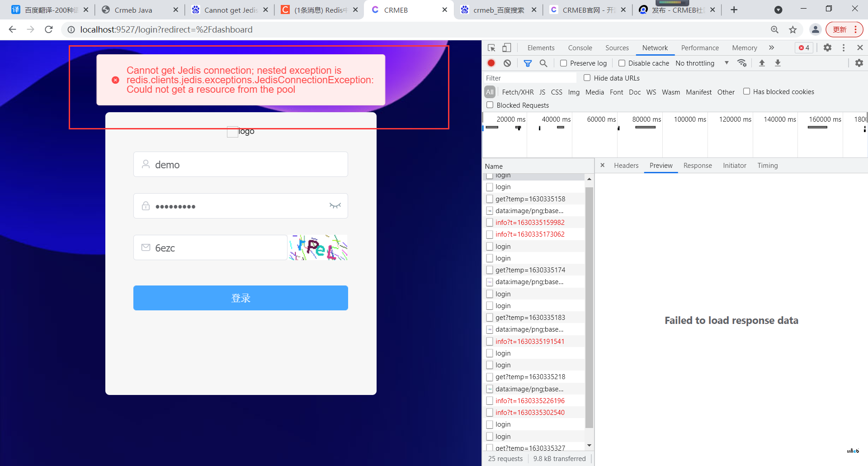The width and height of the screenshot is (868, 466).
Task: Filter requests by Fetch/XHR
Action: click(518, 92)
